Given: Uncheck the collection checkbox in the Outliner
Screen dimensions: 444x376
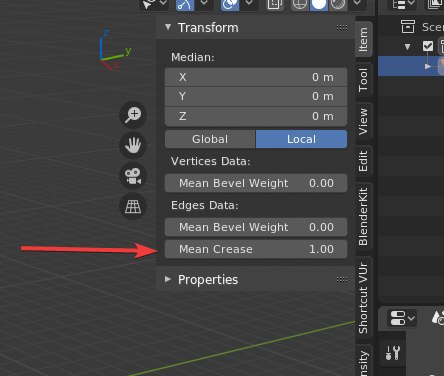Looking at the screenshot, I should pyautogui.click(x=428, y=46).
